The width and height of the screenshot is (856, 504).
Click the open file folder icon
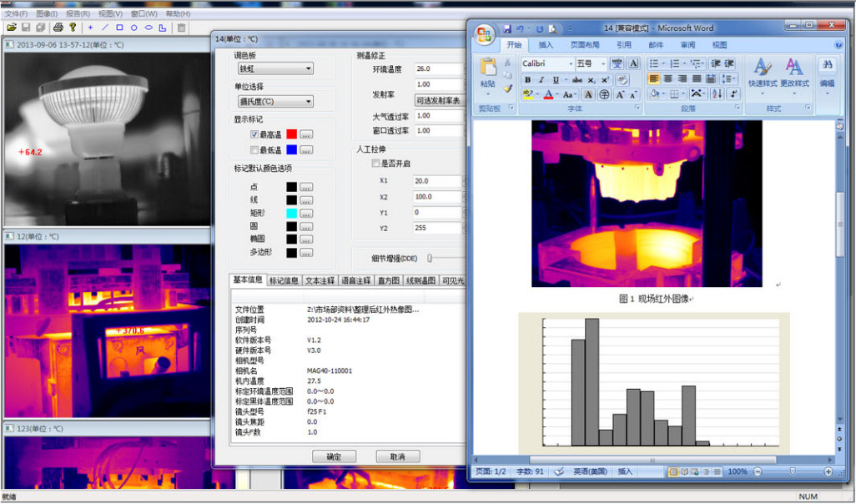point(12,28)
